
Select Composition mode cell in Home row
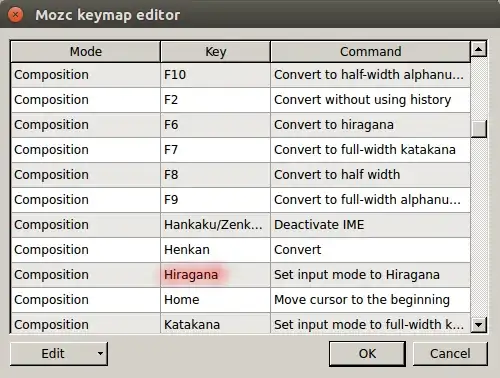click(86, 300)
